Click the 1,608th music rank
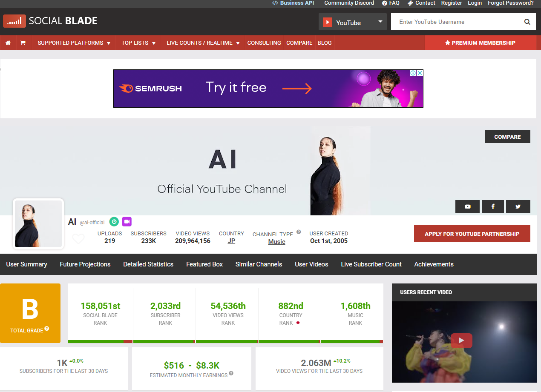The height and width of the screenshot is (392, 541). click(x=355, y=306)
